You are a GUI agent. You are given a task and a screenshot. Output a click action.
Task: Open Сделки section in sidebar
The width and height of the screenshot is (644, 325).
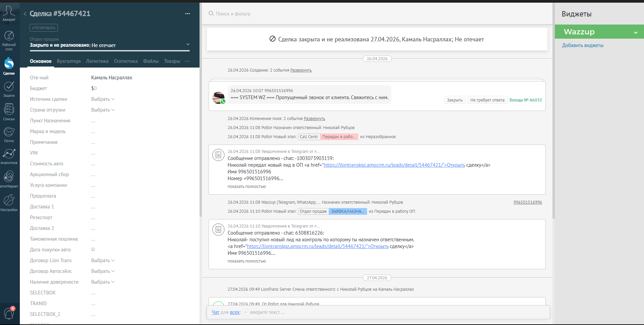point(9,66)
